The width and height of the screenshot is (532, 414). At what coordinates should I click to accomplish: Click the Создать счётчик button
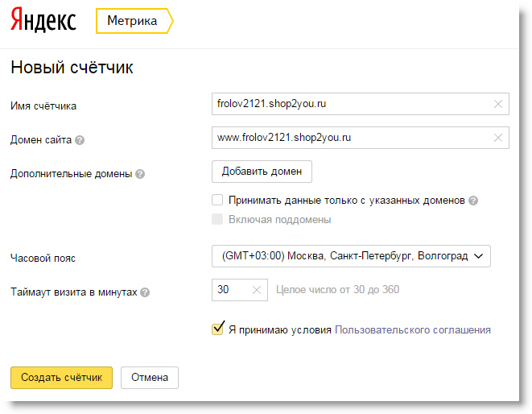pyautogui.click(x=61, y=377)
